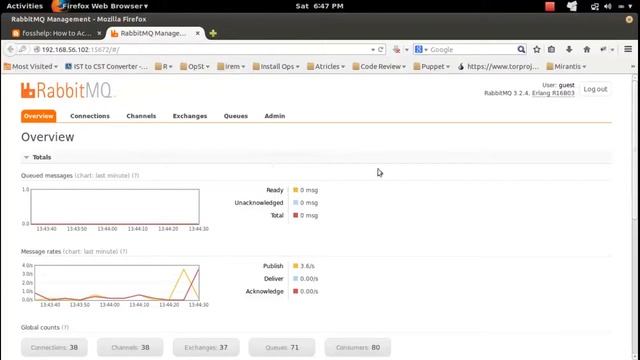Click the Connections: 38 count button
This screenshot has height=360, width=640.
[54, 347]
